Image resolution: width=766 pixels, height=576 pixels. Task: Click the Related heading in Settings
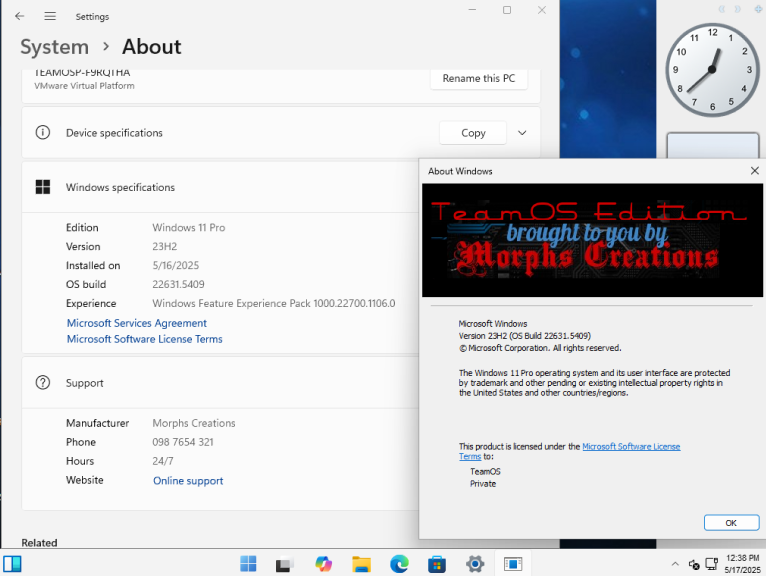pyautogui.click(x=39, y=542)
